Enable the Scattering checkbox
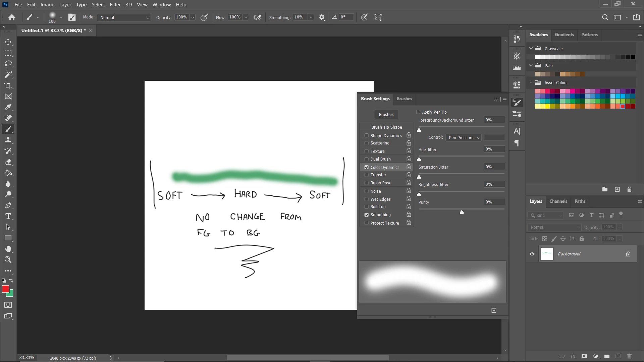This screenshot has width=644, height=362. coord(366,143)
